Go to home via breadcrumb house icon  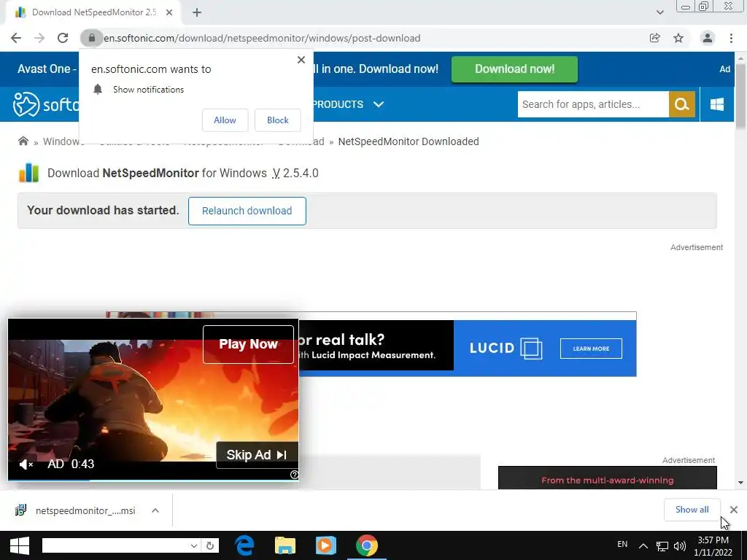(23, 141)
